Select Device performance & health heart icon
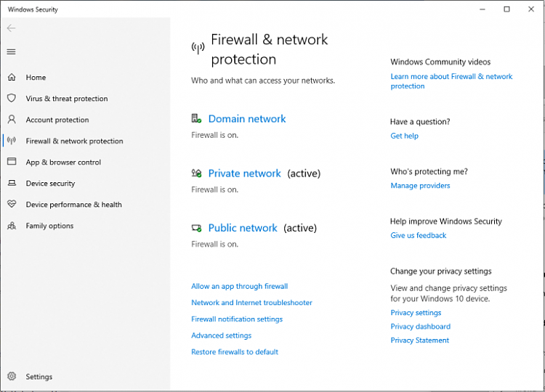Viewport: 545px width, 392px height. pos(12,204)
